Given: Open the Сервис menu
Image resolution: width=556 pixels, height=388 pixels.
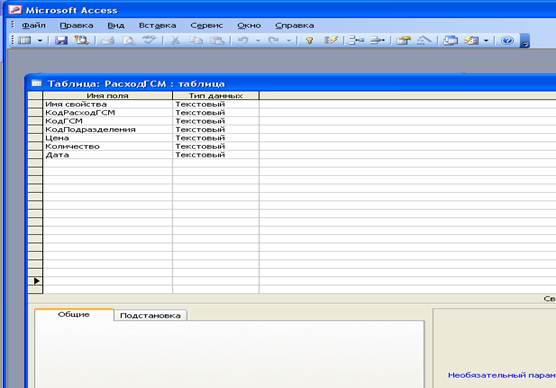Looking at the screenshot, I should (206, 26).
